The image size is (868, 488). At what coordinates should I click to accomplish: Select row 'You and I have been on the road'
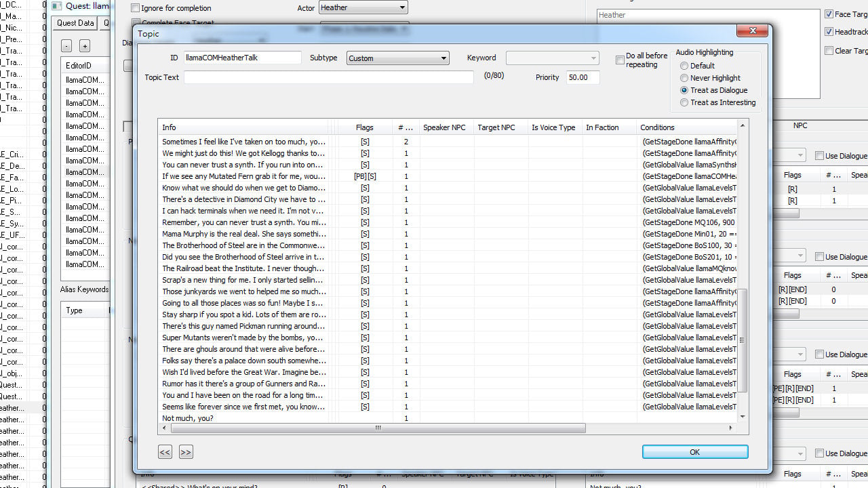[448, 395]
